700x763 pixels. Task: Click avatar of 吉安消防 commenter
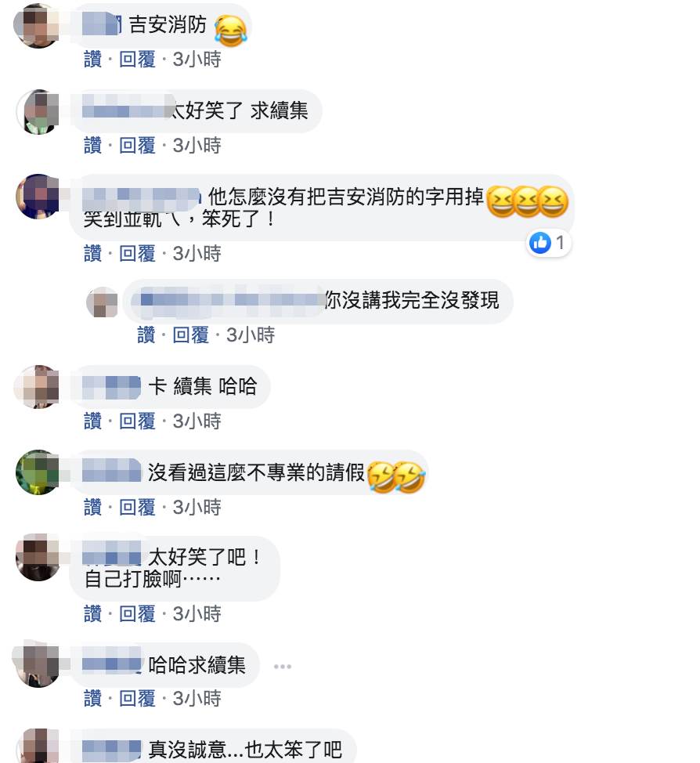pyautogui.click(x=38, y=25)
